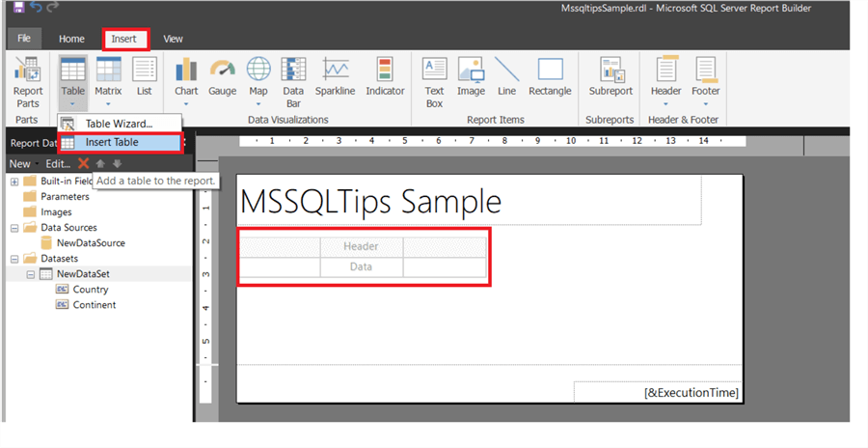The image size is (868, 448).
Task: Click the Footer icon
Action: (706, 70)
